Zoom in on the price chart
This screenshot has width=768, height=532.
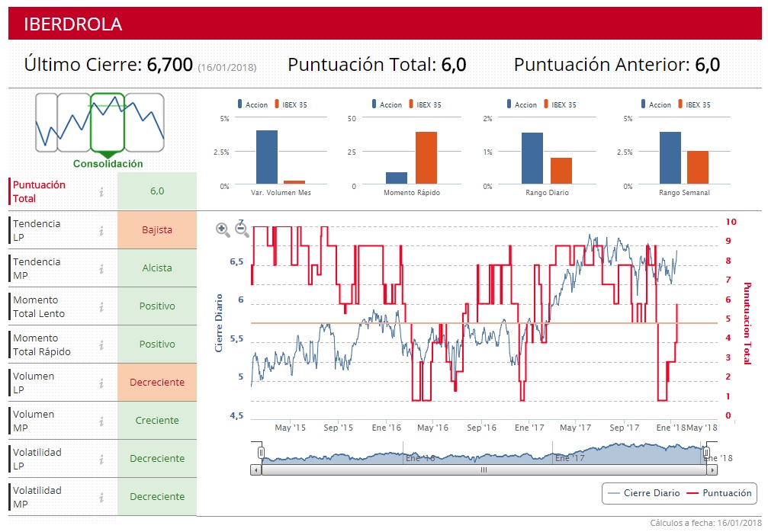pos(223,229)
